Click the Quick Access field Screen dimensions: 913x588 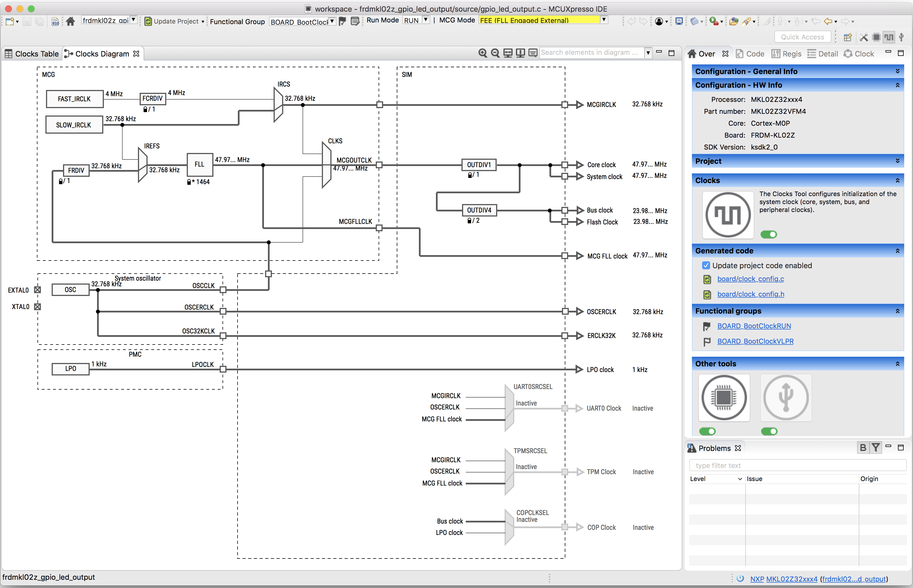click(x=802, y=37)
